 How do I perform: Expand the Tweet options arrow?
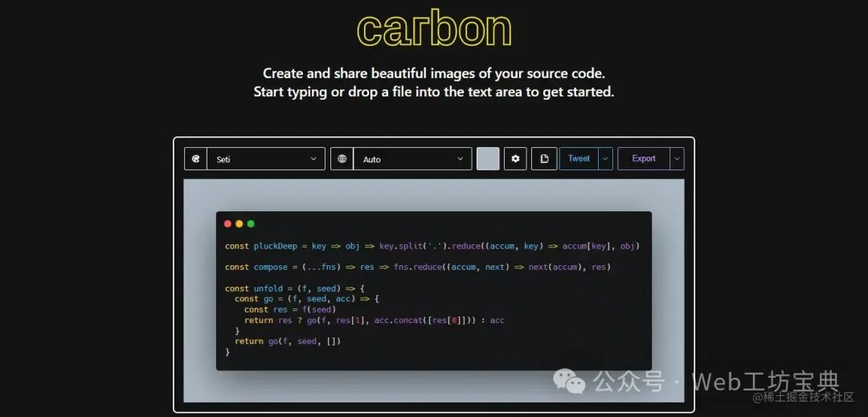[606, 159]
